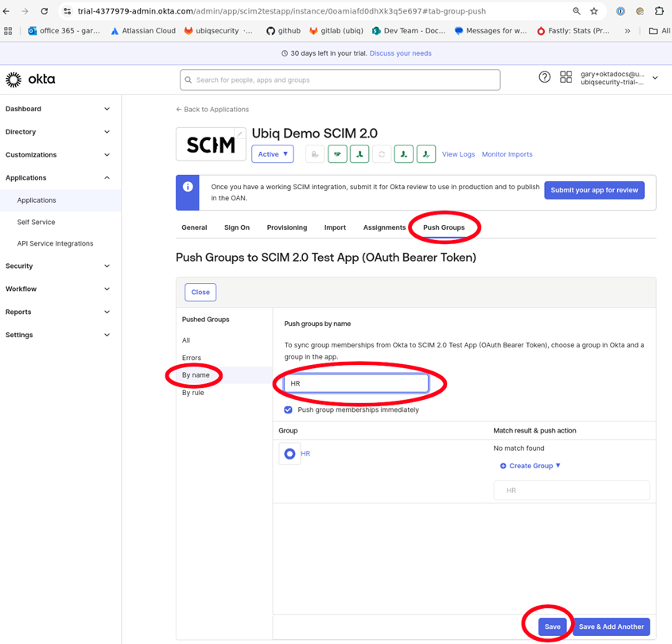Image resolution: width=672 pixels, height=644 pixels.
Task: Click the Save button
Action: click(x=552, y=627)
